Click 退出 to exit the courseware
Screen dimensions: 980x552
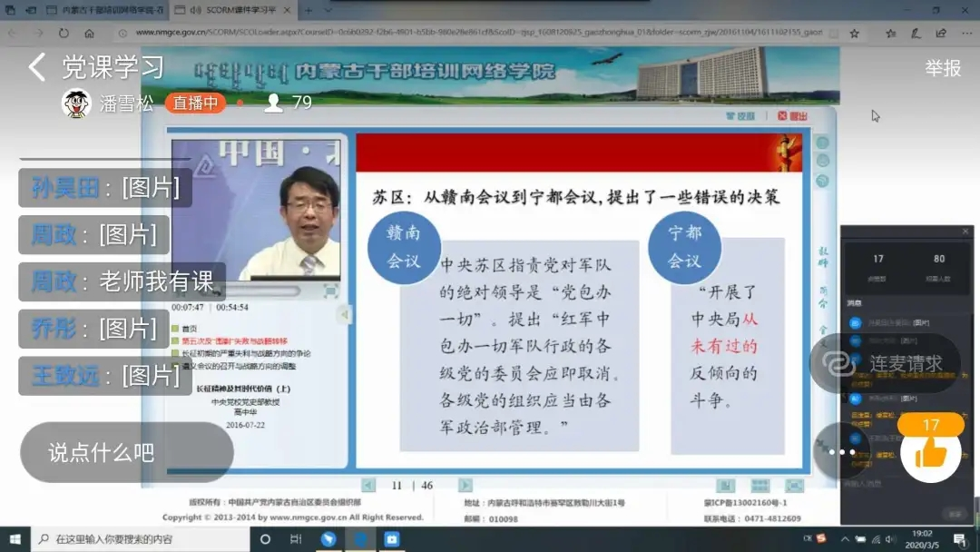pyautogui.click(x=792, y=116)
